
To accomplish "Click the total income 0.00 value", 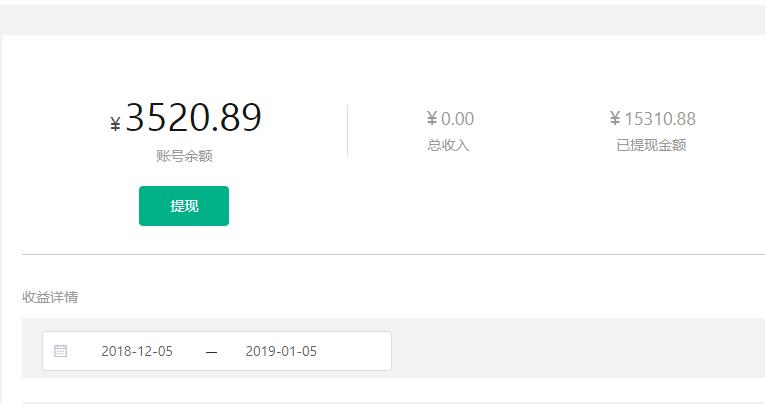I will point(457,119).
